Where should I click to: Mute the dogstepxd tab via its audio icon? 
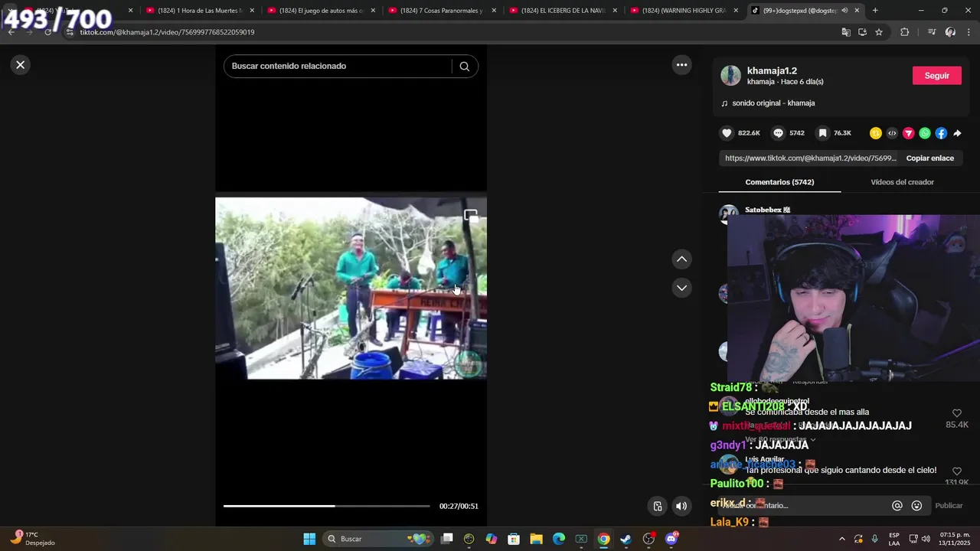pyautogui.click(x=844, y=11)
